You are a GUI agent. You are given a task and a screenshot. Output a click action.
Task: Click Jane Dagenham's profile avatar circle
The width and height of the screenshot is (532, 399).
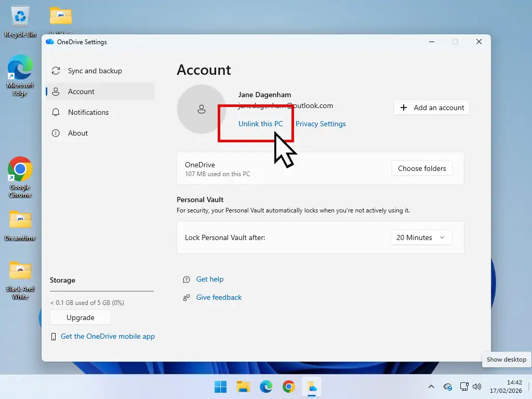[201, 109]
